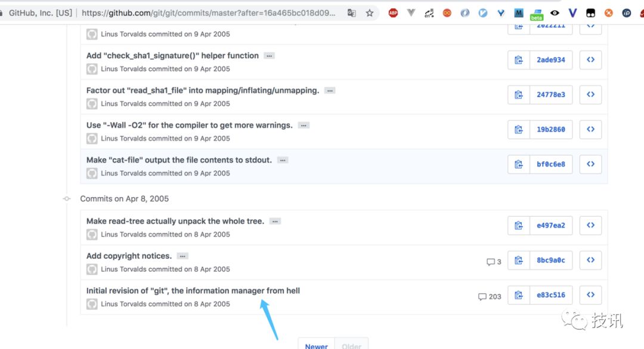Expand description of '-Wall -O2' commit
The height and width of the screenshot is (349, 644).
click(x=304, y=126)
